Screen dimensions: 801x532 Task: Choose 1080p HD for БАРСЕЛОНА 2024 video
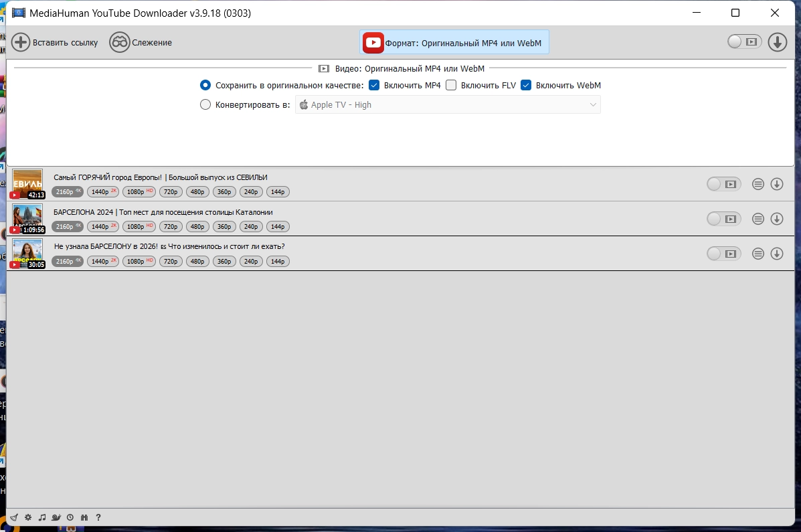pyautogui.click(x=139, y=226)
